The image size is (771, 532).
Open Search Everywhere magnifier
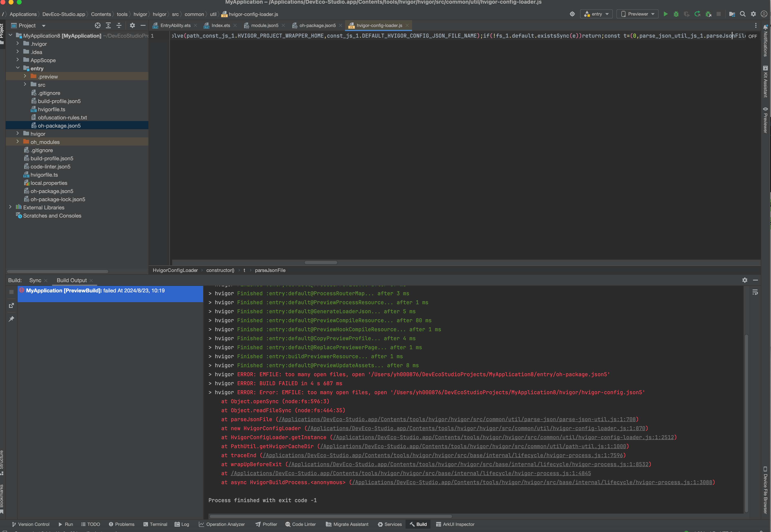coord(743,14)
